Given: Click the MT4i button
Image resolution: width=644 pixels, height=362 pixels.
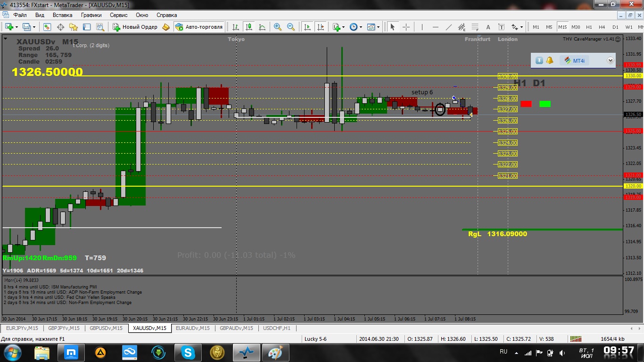Looking at the screenshot, I should pos(575,60).
